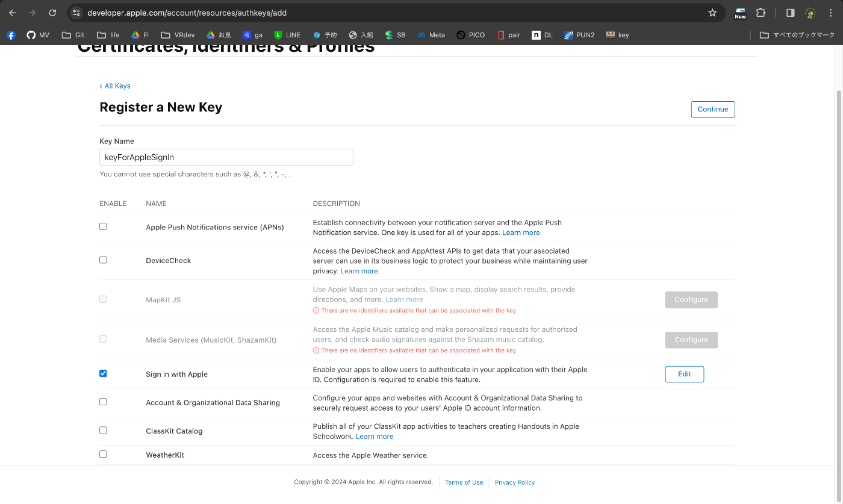Enable Account & Organizational Data Sharing checkbox
This screenshot has width=843, height=504.
[103, 402]
